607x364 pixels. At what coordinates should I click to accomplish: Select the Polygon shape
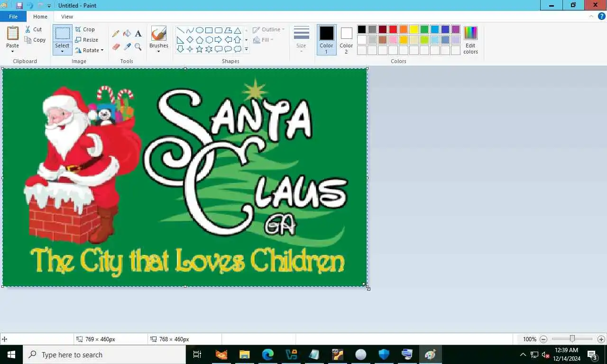[x=228, y=30]
